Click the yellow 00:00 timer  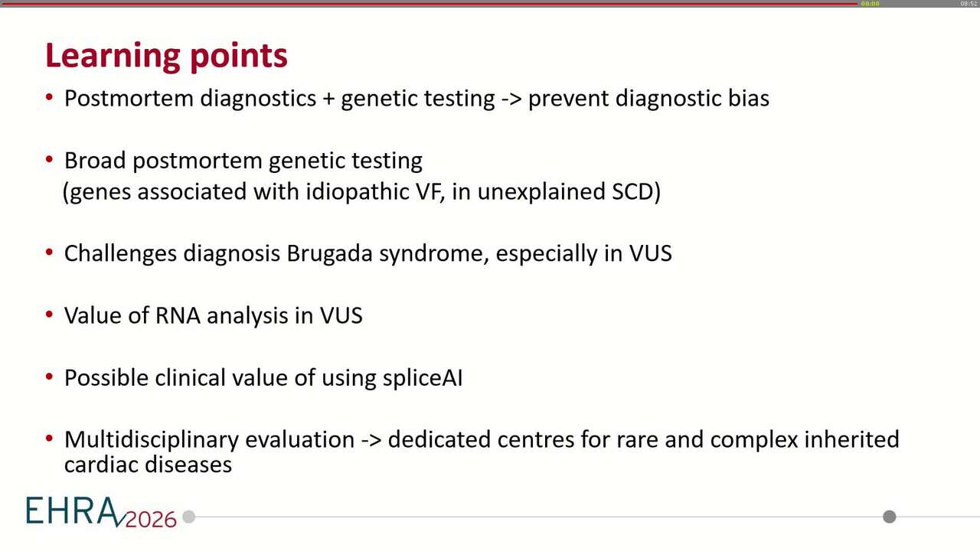point(870,4)
